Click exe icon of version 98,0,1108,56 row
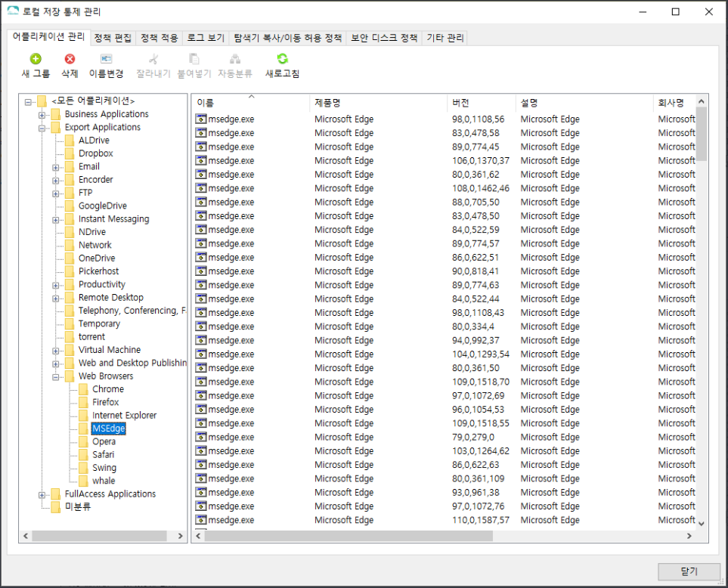The height and width of the screenshot is (588, 728). [201, 119]
